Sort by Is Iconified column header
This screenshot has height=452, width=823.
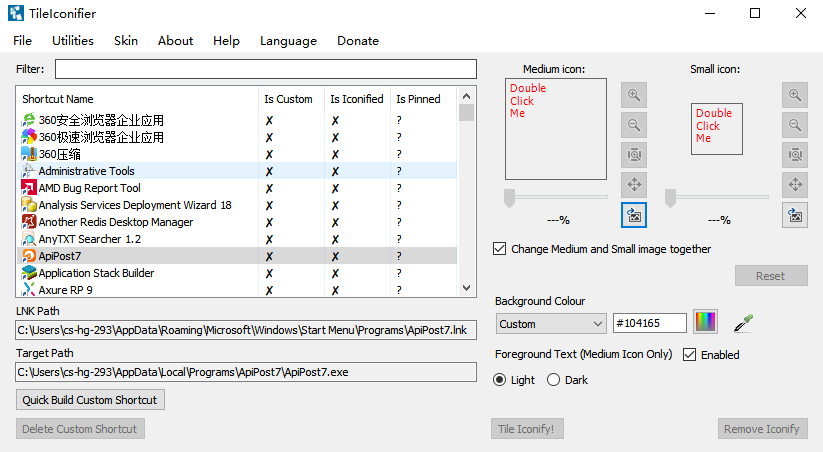(x=357, y=99)
